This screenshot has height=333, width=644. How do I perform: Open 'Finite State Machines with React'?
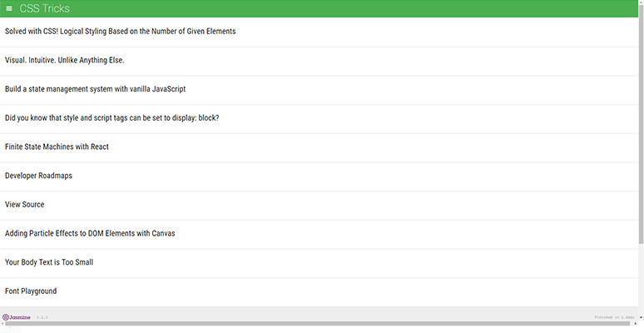(x=57, y=147)
